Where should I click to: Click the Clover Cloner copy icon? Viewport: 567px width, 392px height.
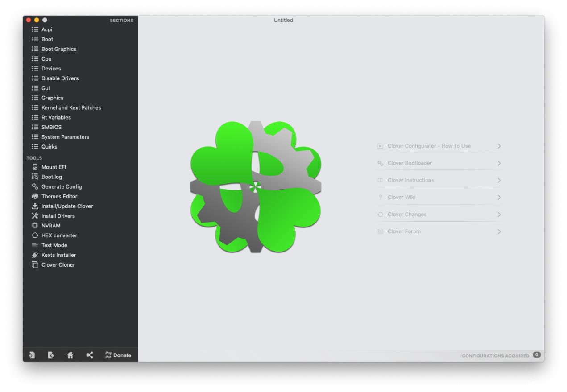pos(35,265)
